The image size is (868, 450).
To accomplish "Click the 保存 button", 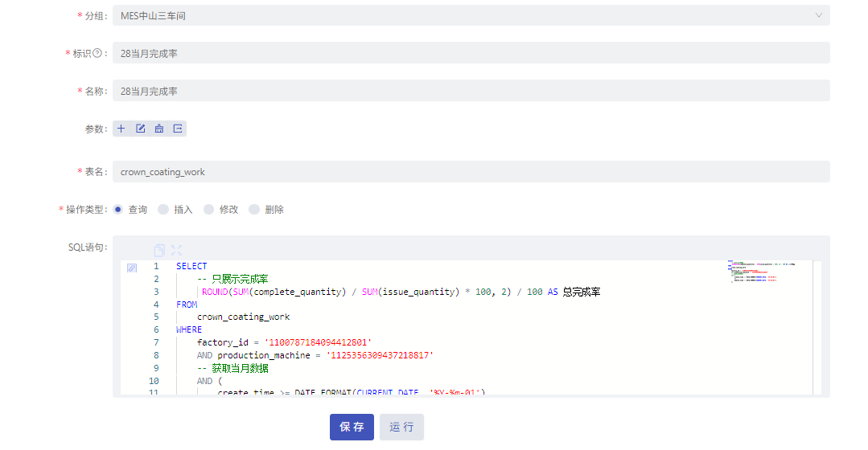I will point(352,427).
